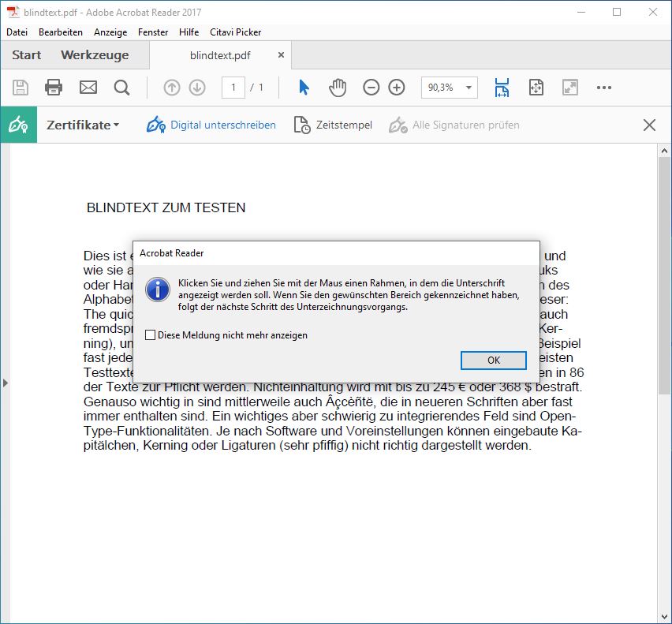Click the heading 'BLINDTEXT ZUM TESTEN'

click(166, 207)
